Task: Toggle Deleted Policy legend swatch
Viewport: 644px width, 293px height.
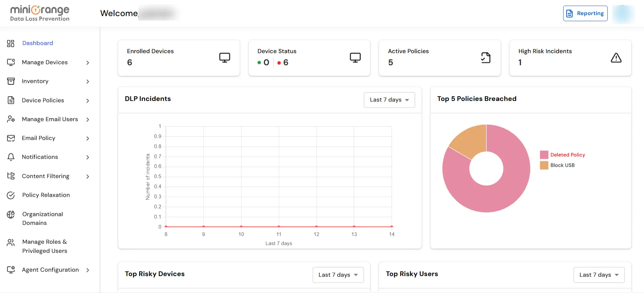Action: tap(544, 155)
